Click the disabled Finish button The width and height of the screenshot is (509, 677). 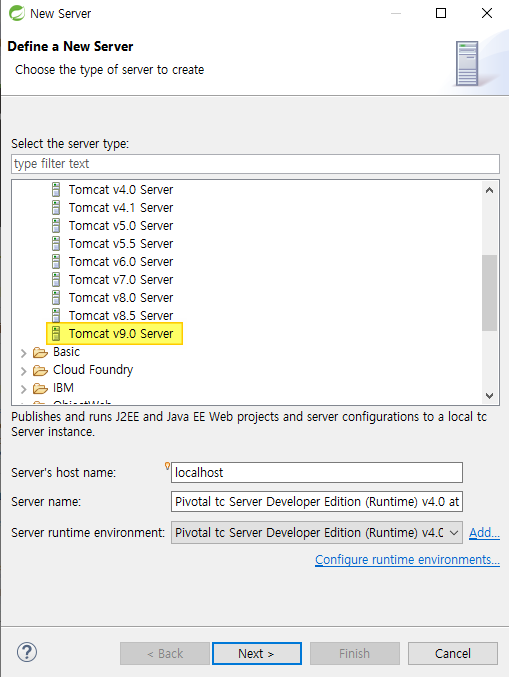click(354, 653)
